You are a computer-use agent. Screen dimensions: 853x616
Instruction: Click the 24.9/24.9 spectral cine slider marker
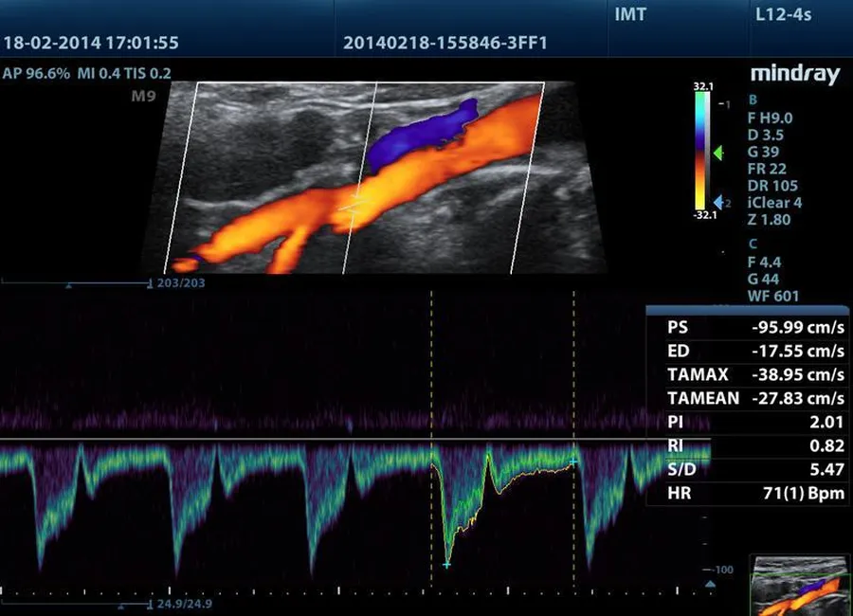tap(150, 601)
